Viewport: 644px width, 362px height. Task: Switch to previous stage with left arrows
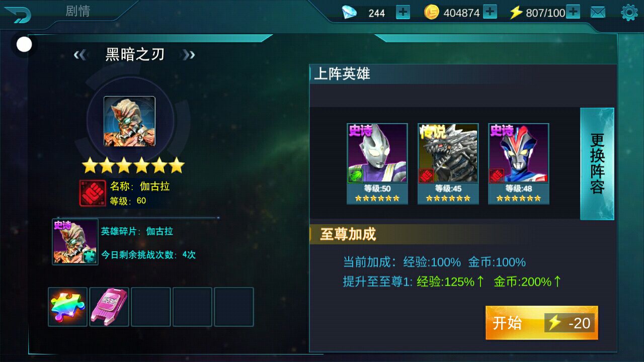tap(80, 55)
